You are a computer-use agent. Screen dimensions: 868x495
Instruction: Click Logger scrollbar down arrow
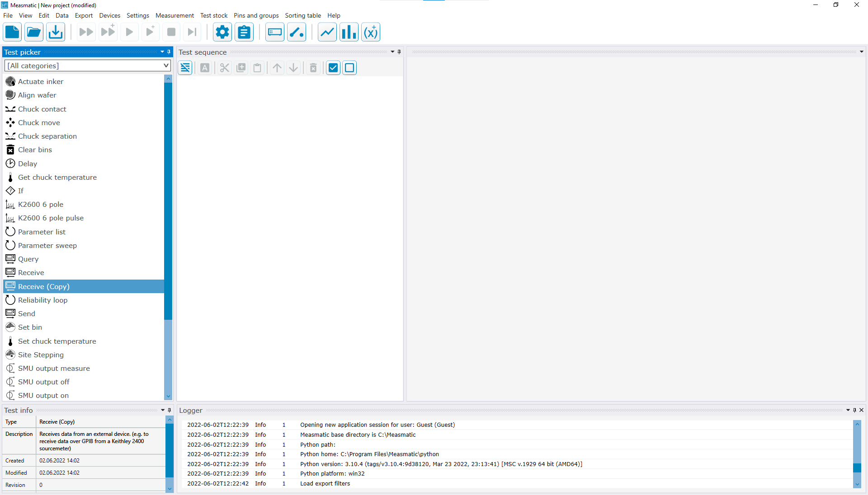(x=857, y=484)
